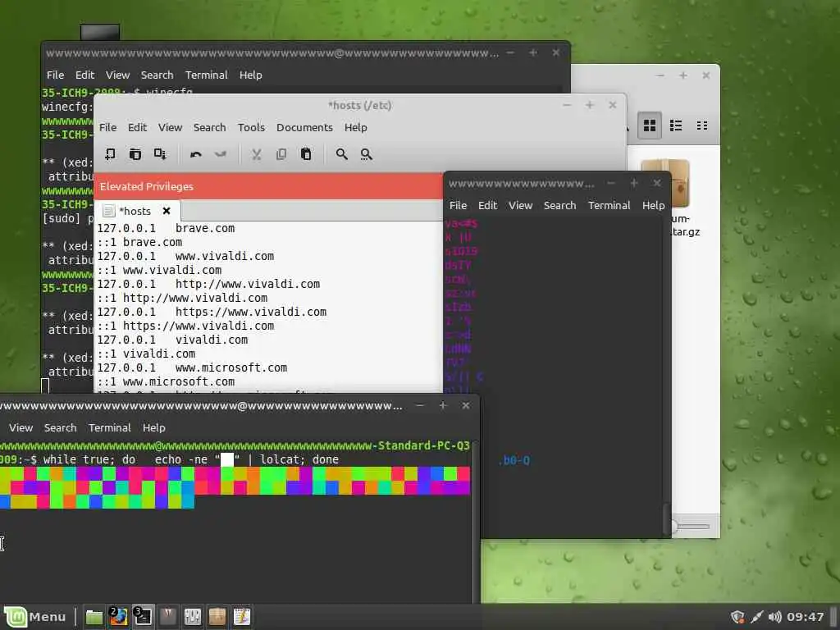Open the Help menu in the hosts editor

tap(356, 127)
